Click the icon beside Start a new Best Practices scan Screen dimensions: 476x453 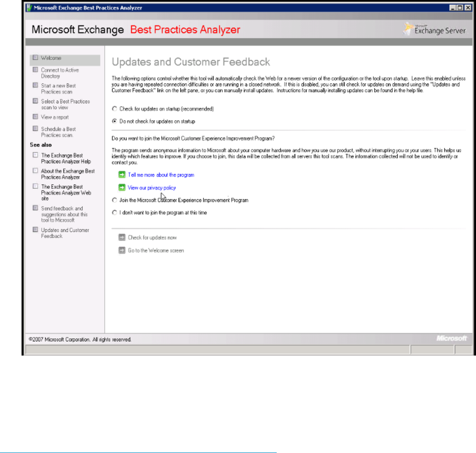[x=36, y=85]
